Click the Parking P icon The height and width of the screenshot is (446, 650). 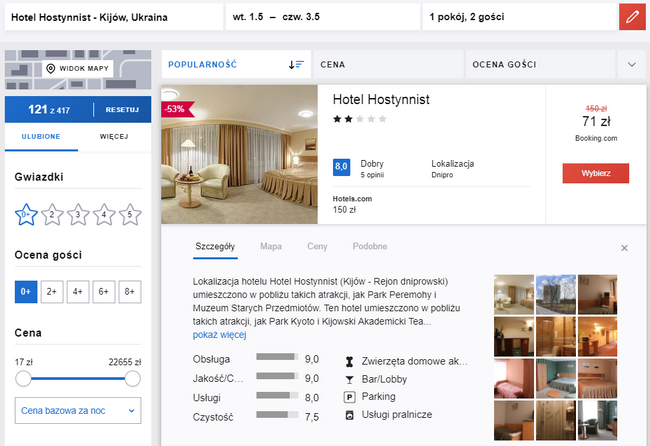(349, 398)
